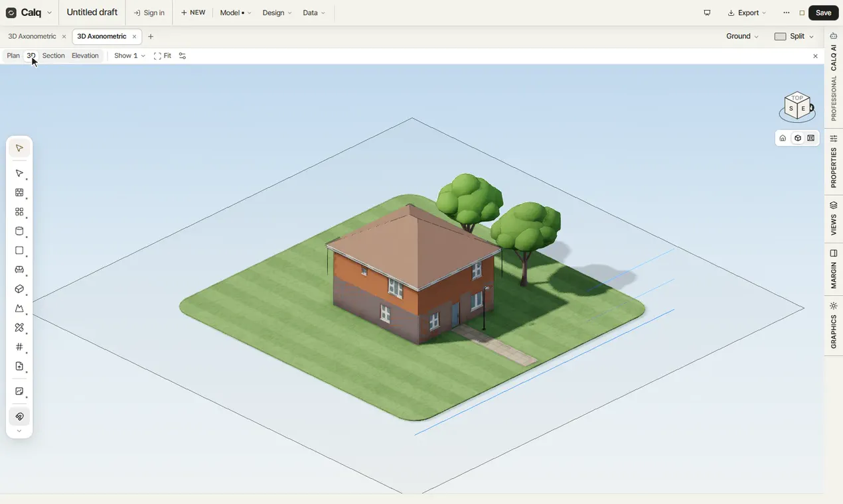Open the presentation comment icon near Export
843x504 pixels.
(x=707, y=13)
